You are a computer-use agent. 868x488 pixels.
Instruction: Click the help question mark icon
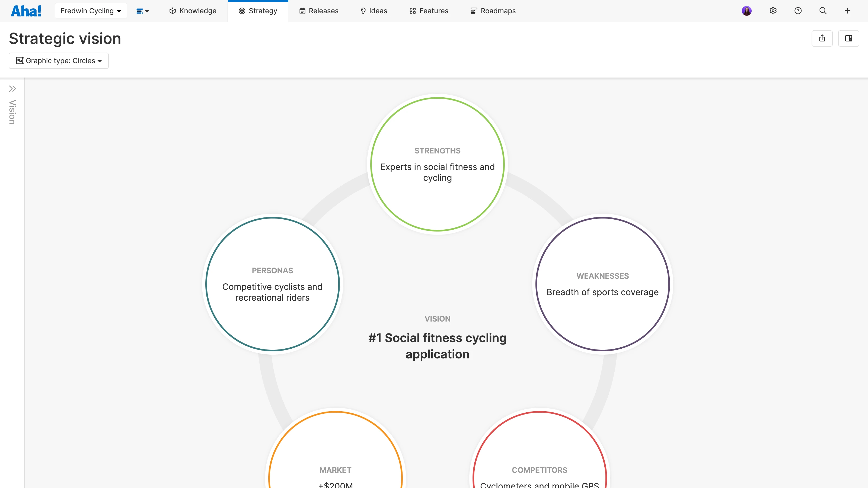797,11
